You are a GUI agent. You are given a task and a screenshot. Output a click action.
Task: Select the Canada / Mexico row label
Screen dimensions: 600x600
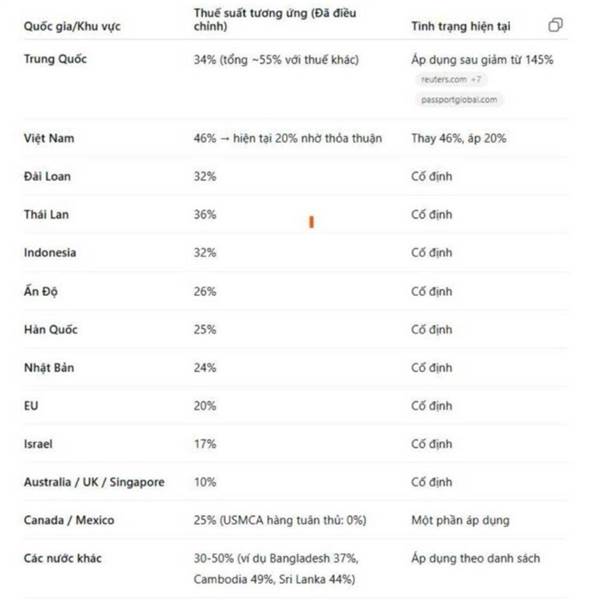(x=69, y=520)
